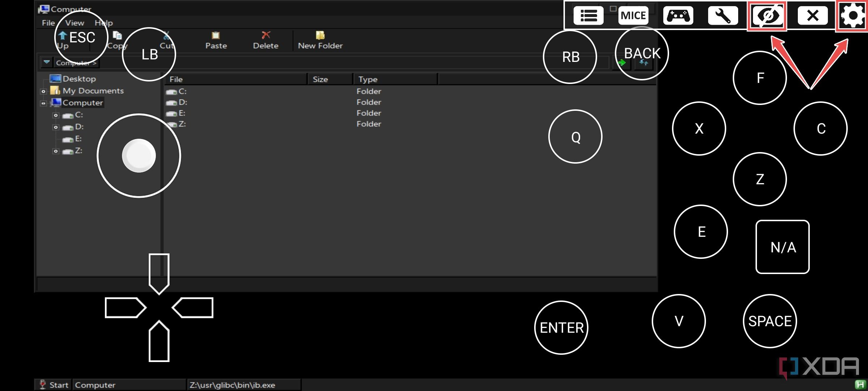Screen dimensions: 868x391
Task: Tap the ESC on-screen key
Action: click(x=81, y=37)
